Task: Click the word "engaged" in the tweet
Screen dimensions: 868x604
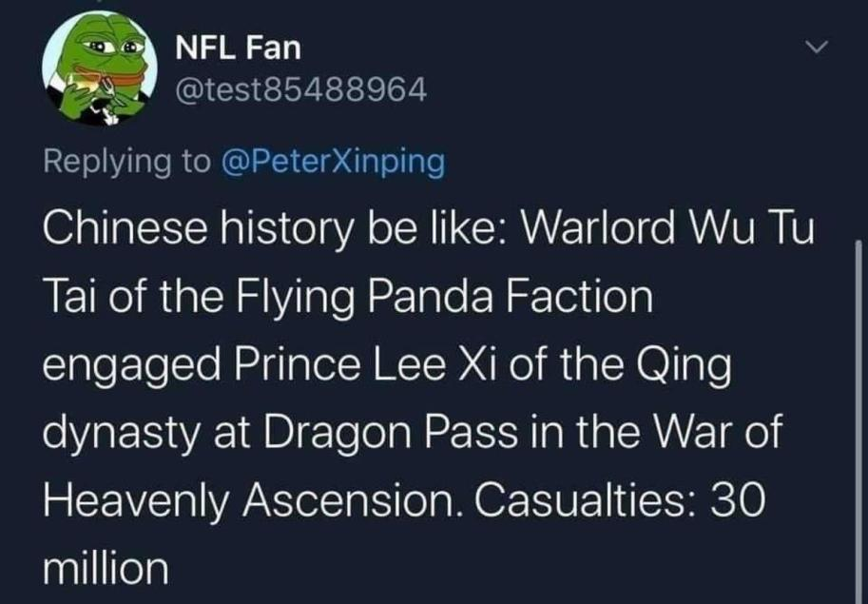Action: click(x=131, y=367)
